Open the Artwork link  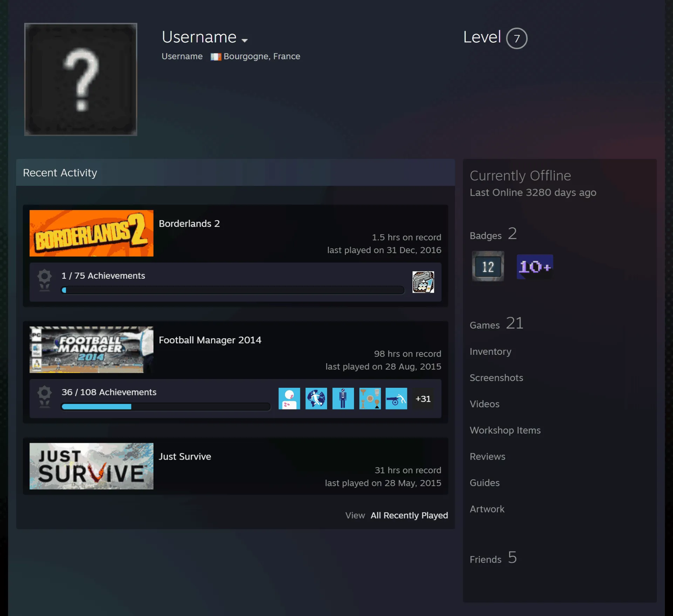click(x=487, y=509)
